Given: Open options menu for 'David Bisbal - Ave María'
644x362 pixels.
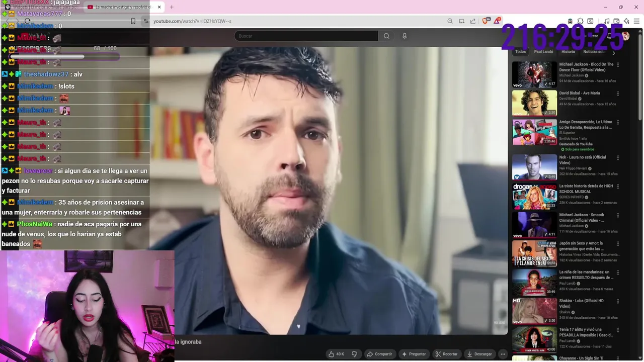Looking at the screenshot, I should click(x=618, y=94).
